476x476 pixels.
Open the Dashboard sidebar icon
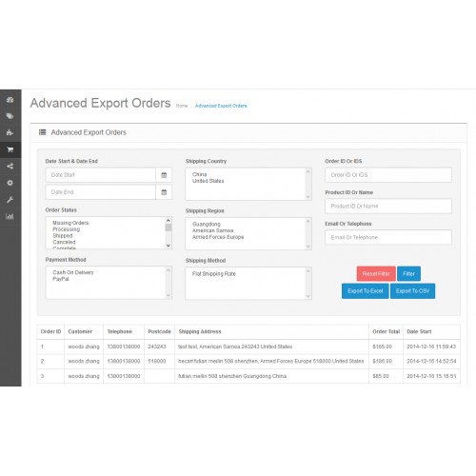click(x=10, y=100)
